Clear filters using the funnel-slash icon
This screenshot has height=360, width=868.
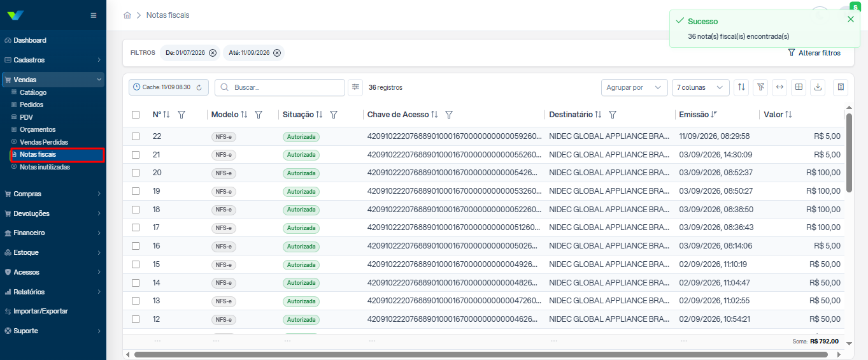[x=760, y=87]
